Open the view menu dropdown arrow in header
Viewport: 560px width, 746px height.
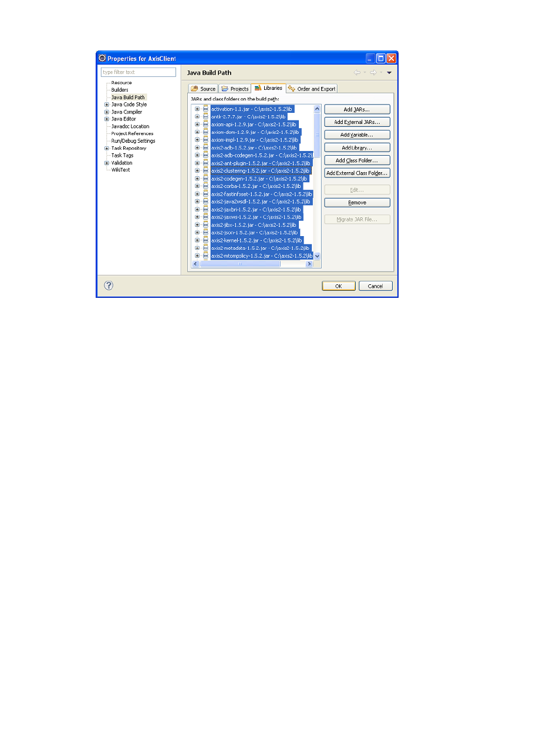(389, 73)
